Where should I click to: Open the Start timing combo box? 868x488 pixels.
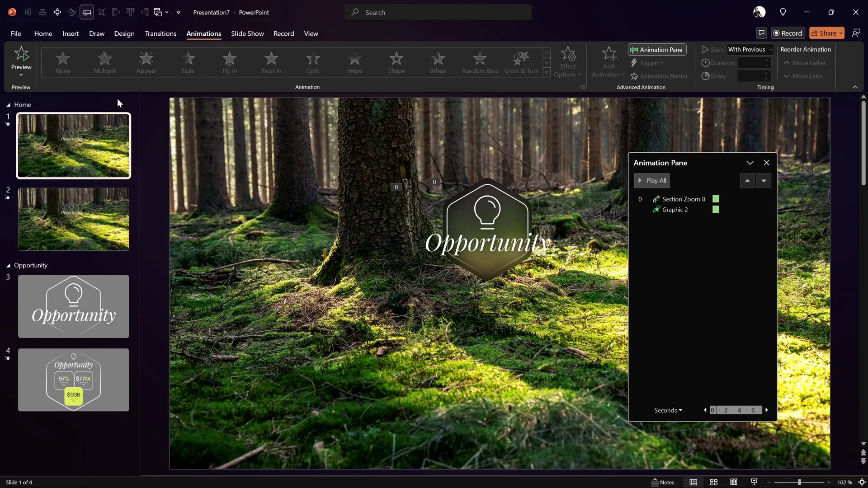coord(750,50)
